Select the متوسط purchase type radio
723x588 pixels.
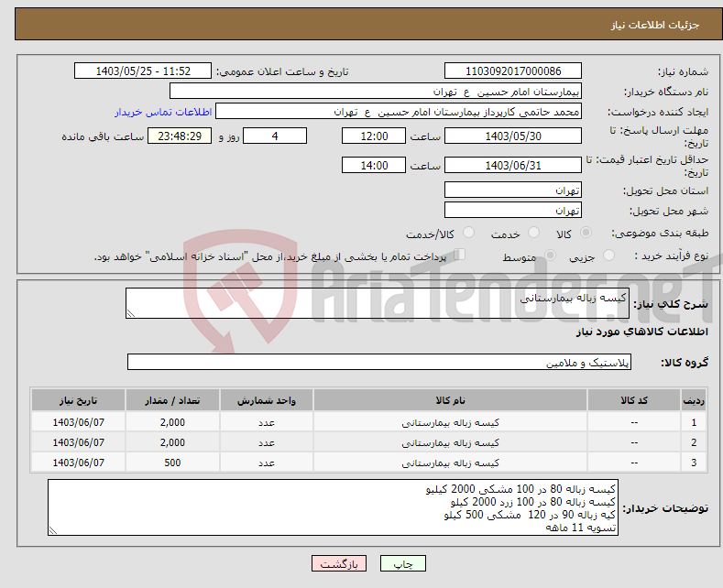coord(550,256)
